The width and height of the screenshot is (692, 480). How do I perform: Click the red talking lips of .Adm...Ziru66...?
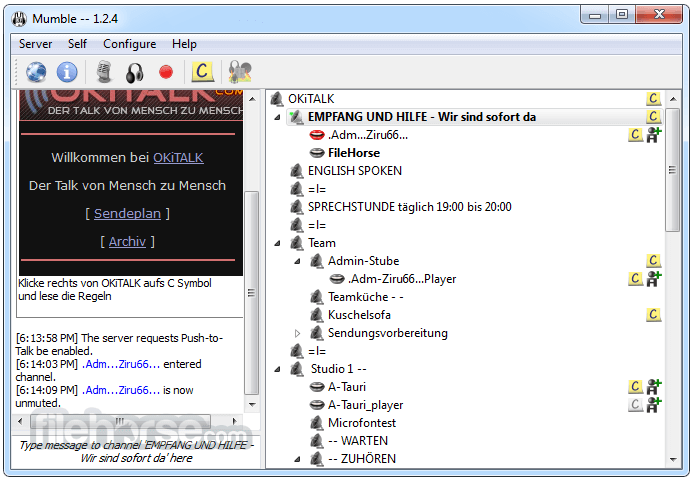click(x=317, y=135)
